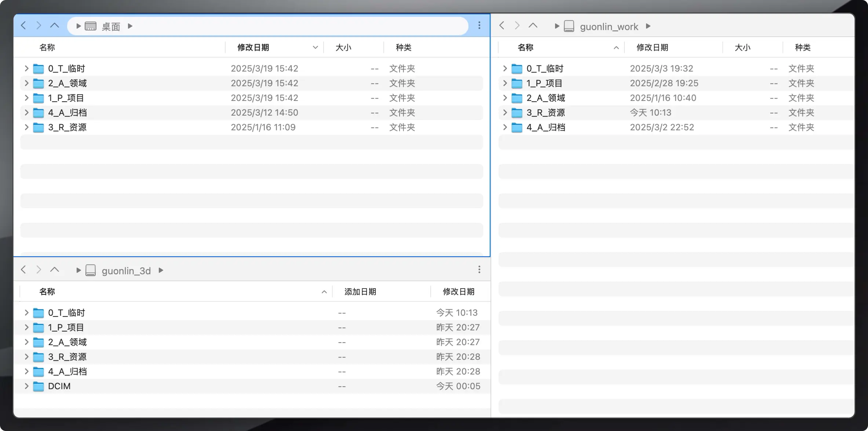Click DCIM folder icon
This screenshot has height=431, width=868.
click(x=38, y=386)
